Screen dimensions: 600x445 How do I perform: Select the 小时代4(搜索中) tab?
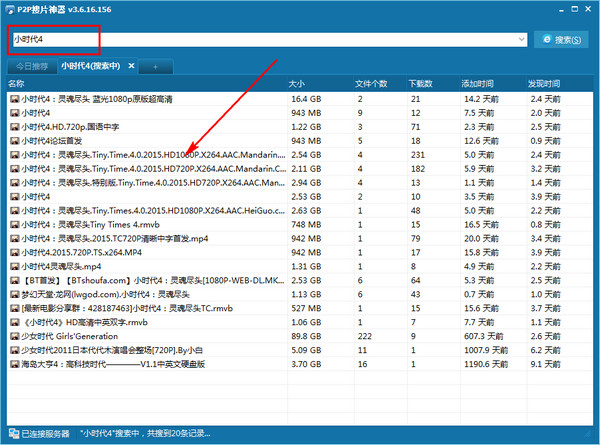coord(91,66)
